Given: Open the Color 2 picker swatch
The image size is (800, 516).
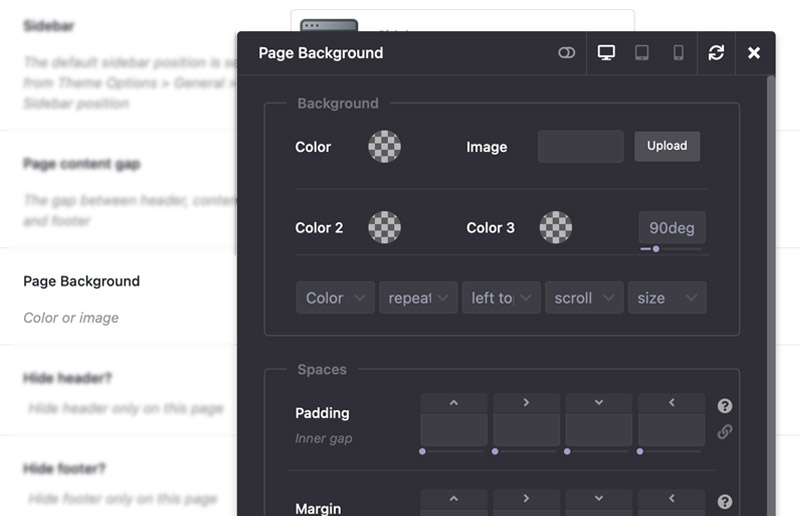Looking at the screenshot, I should [384, 228].
